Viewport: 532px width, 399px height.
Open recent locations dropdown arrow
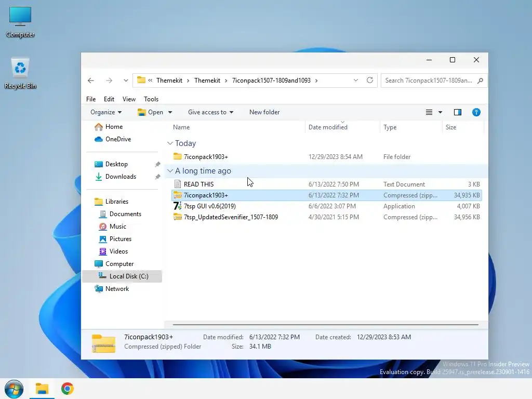tap(126, 81)
